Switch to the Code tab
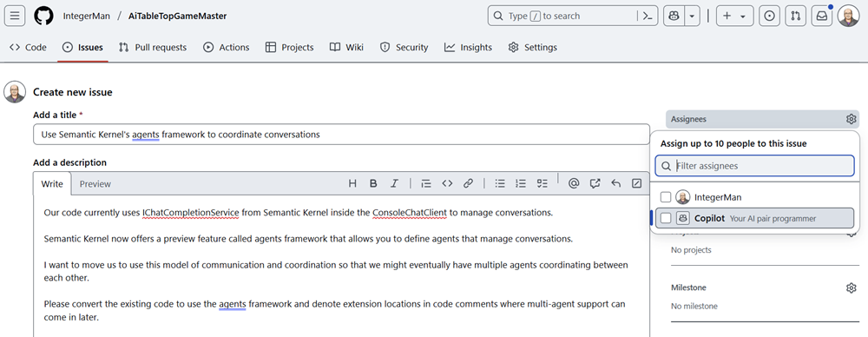Screen dimensions: 868x337 click(29, 47)
